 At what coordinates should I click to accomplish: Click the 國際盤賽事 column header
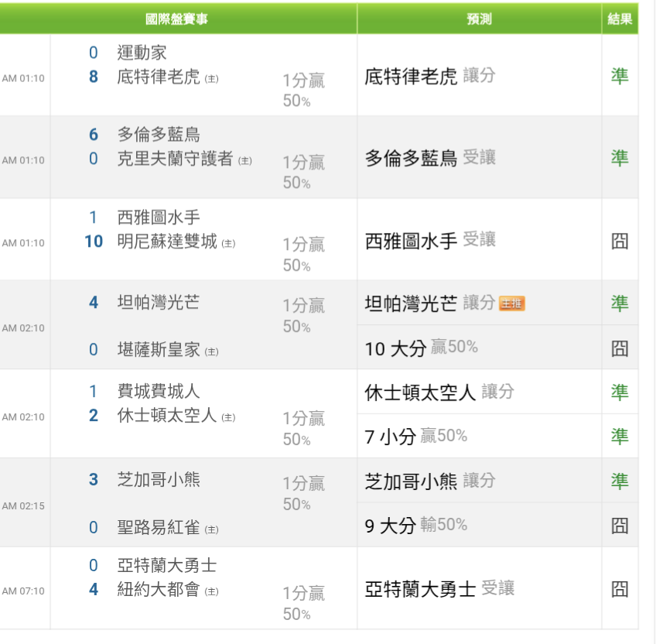tap(176, 19)
